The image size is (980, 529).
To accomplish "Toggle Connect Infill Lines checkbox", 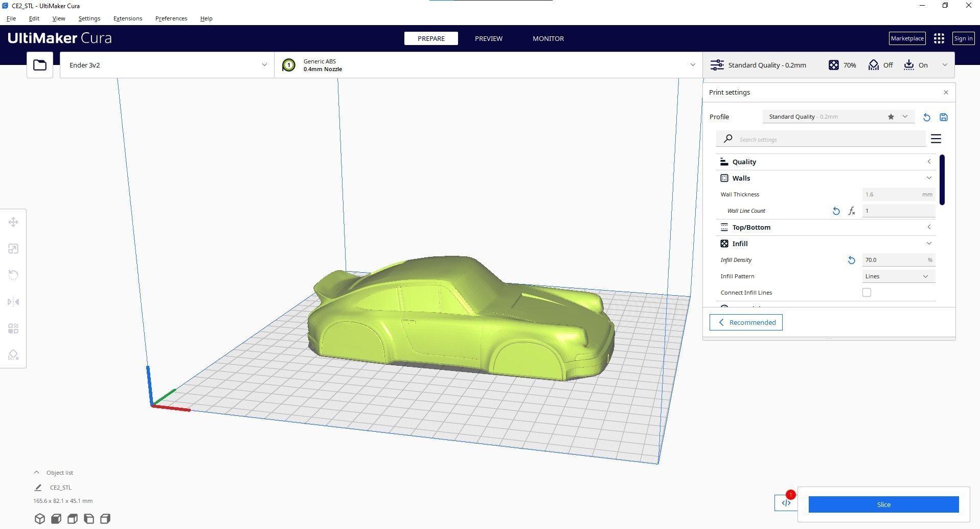I will pyautogui.click(x=867, y=293).
